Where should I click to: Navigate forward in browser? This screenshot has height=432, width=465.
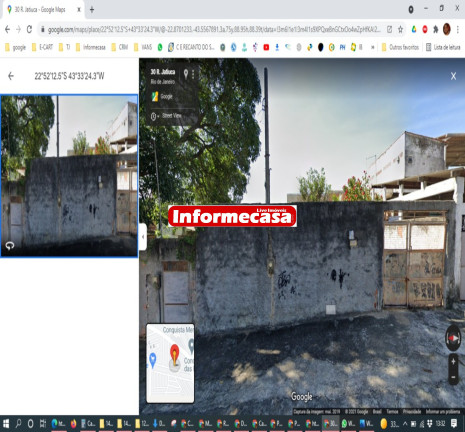pos(18,29)
